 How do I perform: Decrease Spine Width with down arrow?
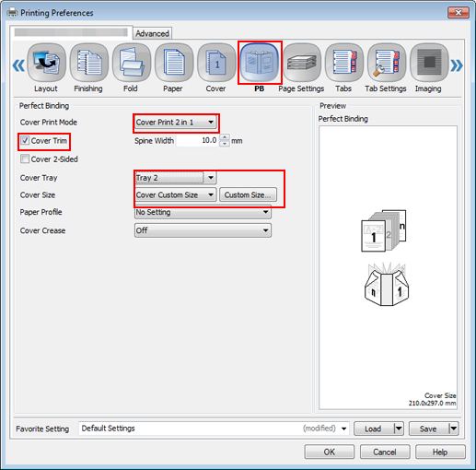click(x=225, y=144)
